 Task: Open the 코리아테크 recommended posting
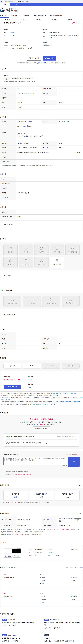point(48,638)
